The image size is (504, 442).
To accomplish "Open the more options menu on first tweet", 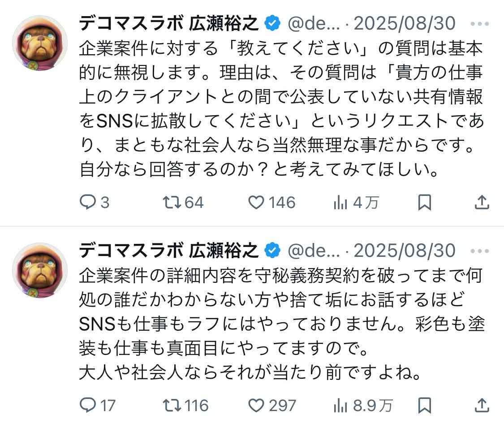I will click(x=481, y=24).
